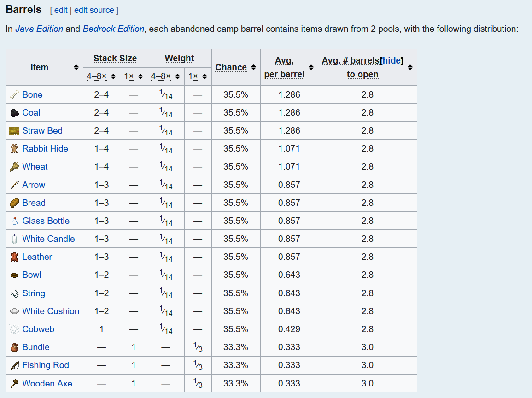Click the Coal item icon
Viewport: 532px width, 398px height.
coord(14,113)
